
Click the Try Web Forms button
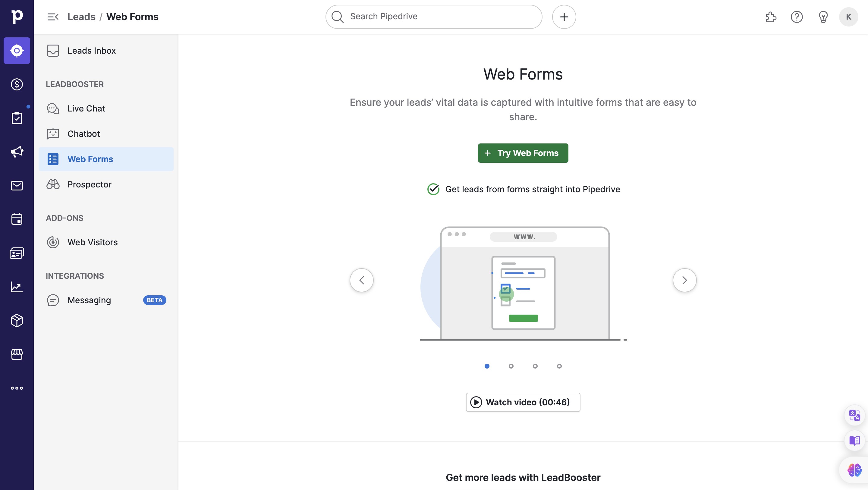(523, 153)
